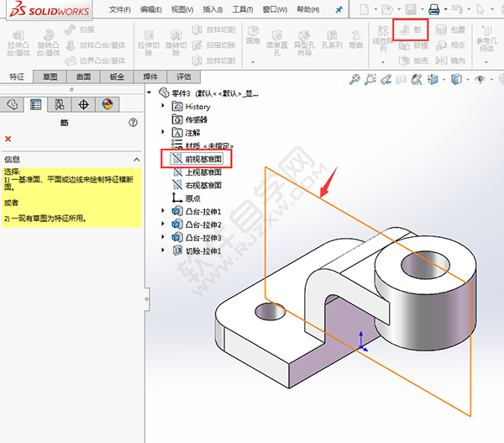This screenshot has width=504, height=443.
Task: Click the Extruded Boss/Base (拉伸凸台/基体) tool
Action: (x=18, y=43)
